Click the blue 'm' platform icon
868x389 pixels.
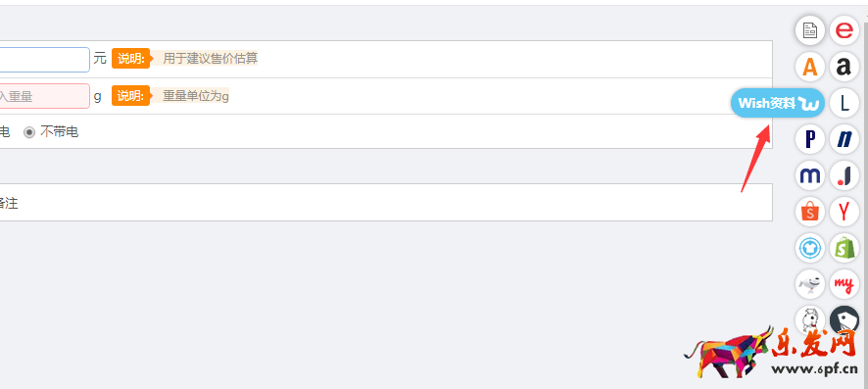810,175
